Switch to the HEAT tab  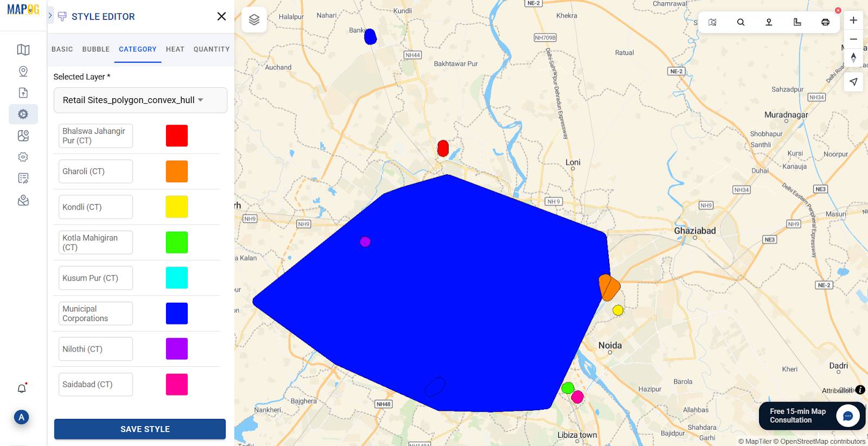click(x=175, y=49)
